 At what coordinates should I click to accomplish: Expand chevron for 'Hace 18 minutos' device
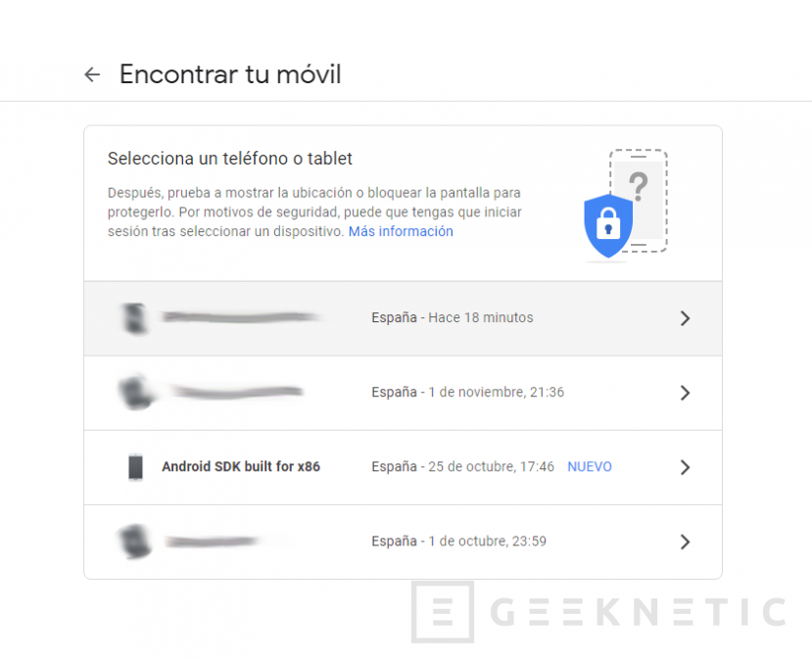click(x=685, y=318)
